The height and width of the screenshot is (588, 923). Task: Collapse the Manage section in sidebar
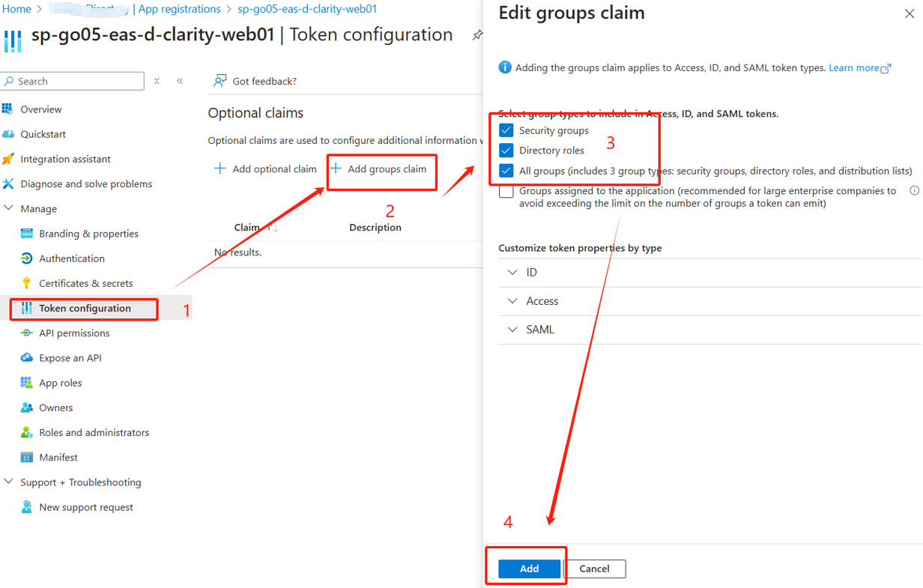(9, 209)
